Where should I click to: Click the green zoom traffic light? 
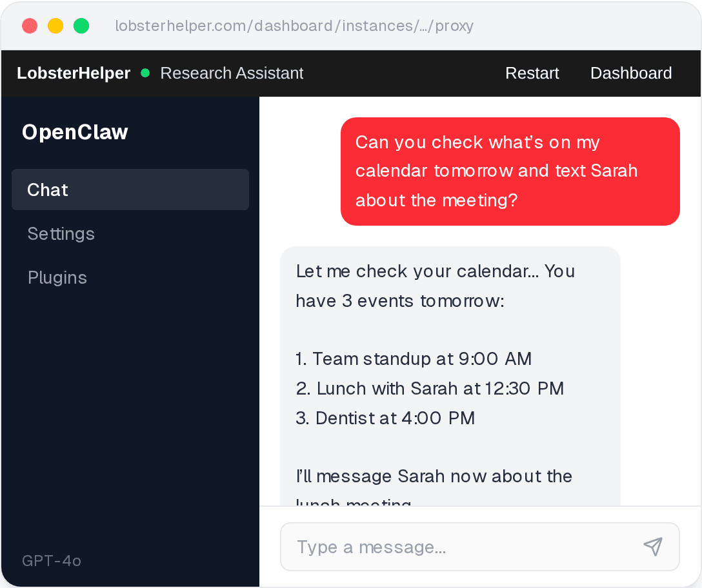pos(81,26)
